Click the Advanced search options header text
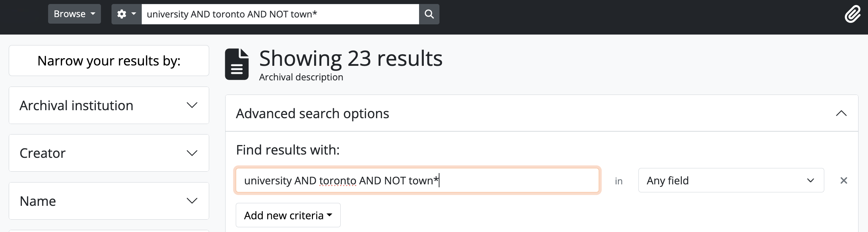The image size is (868, 232). point(312,113)
